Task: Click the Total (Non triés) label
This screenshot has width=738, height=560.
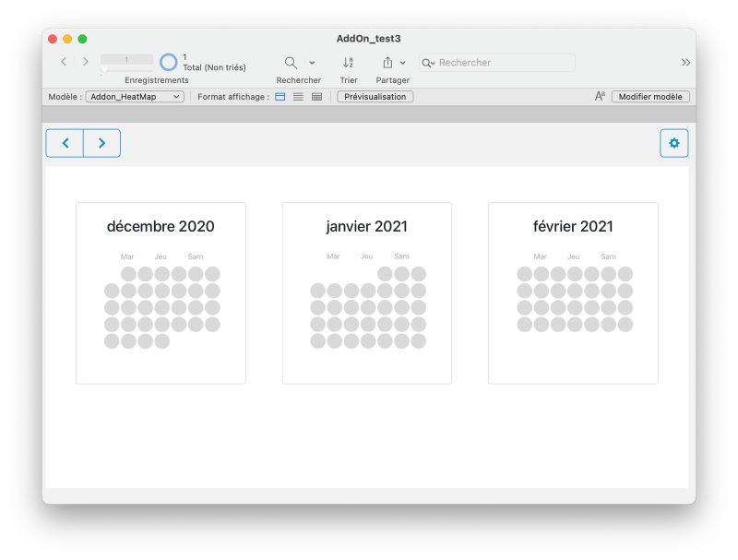Action: tap(214, 67)
